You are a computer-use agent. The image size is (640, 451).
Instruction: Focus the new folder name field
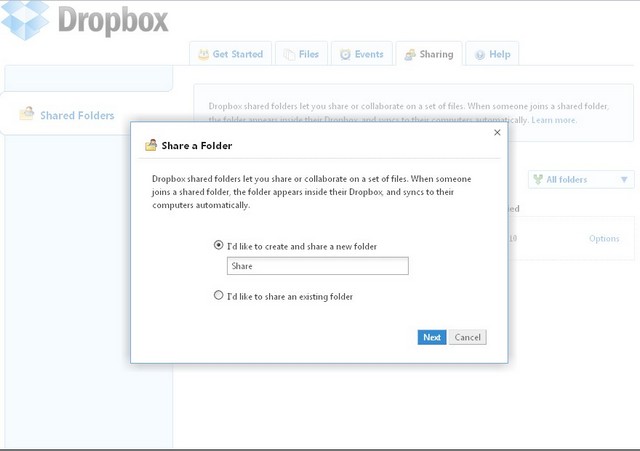318,266
